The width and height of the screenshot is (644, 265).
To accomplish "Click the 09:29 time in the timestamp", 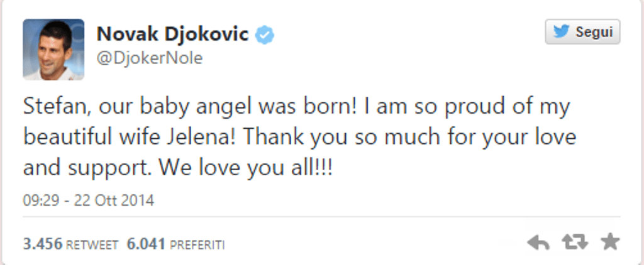I will coord(39,201).
